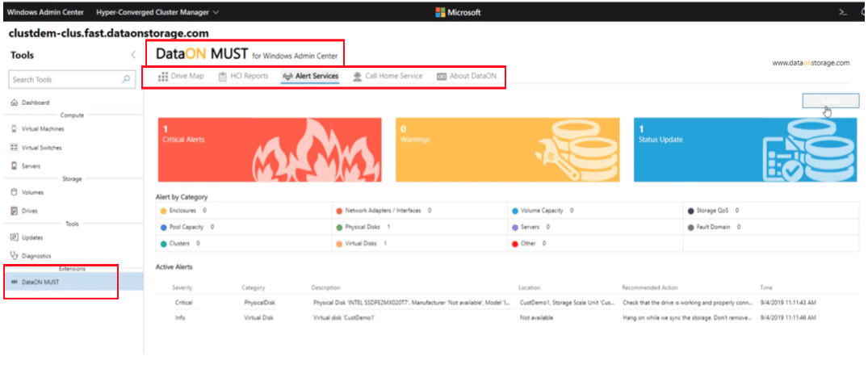Screen dimensions: 868x373
Task: Click the Alert Services pulse icon
Action: coord(287,77)
